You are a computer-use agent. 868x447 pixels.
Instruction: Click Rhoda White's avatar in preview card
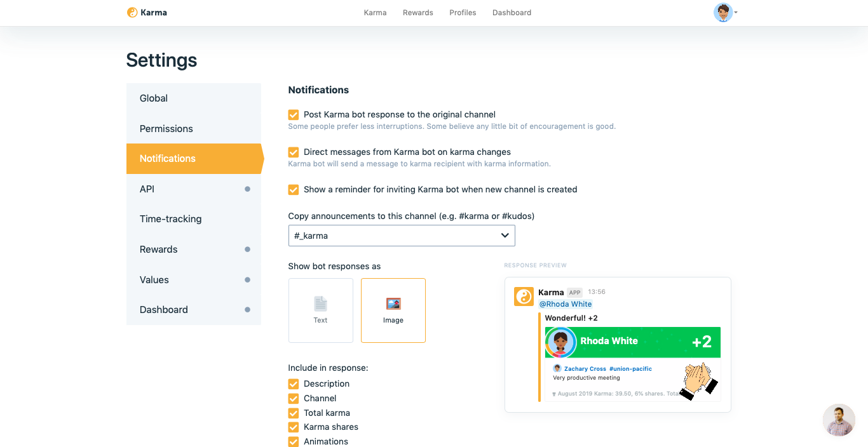(x=560, y=342)
